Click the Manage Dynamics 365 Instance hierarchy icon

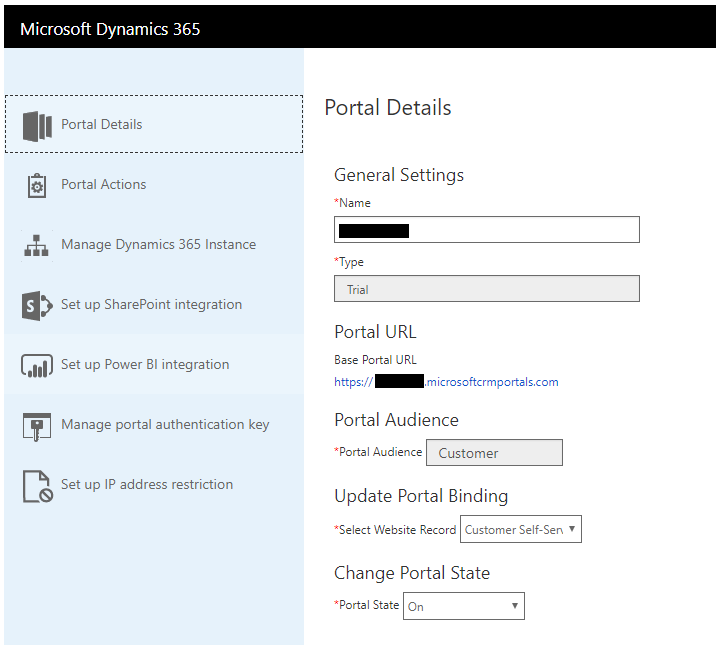36,245
